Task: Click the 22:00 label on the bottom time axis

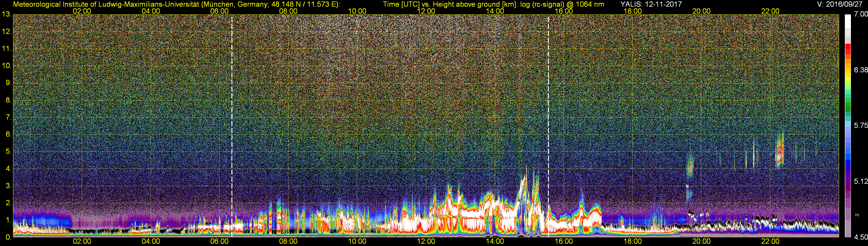Action: point(770,241)
